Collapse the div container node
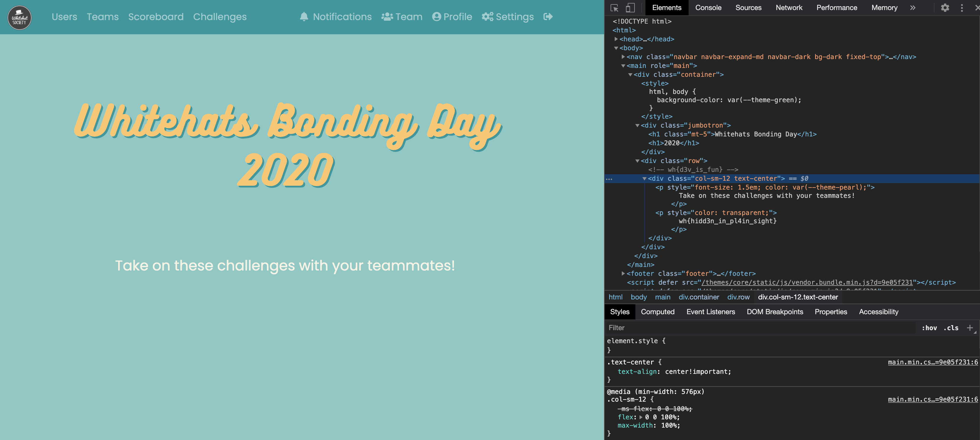The height and width of the screenshot is (440, 980). (x=630, y=74)
